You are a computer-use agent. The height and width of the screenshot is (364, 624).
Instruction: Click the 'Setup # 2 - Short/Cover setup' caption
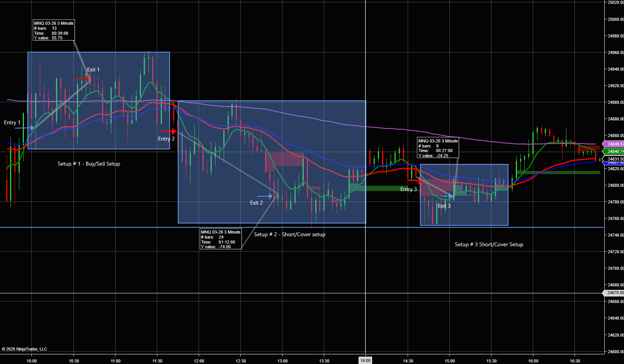coord(289,234)
